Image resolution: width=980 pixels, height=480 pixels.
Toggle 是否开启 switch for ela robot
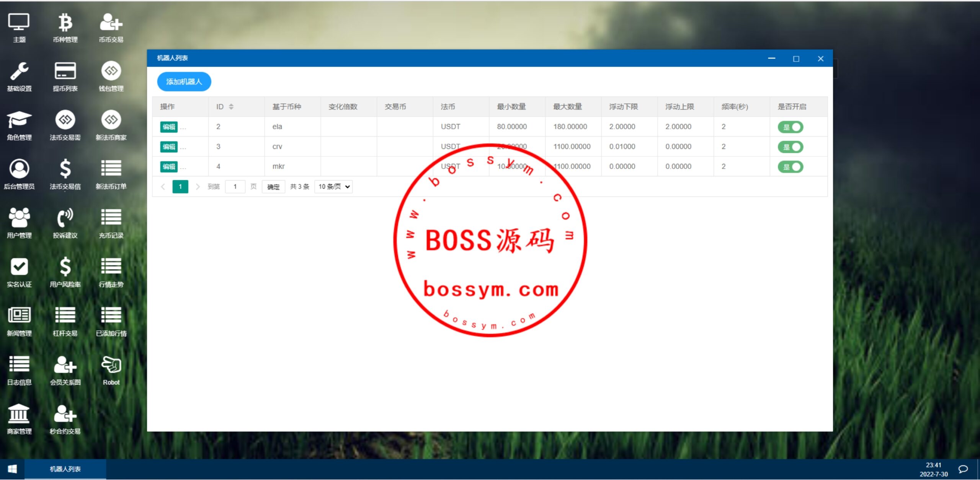pyautogui.click(x=791, y=127)
